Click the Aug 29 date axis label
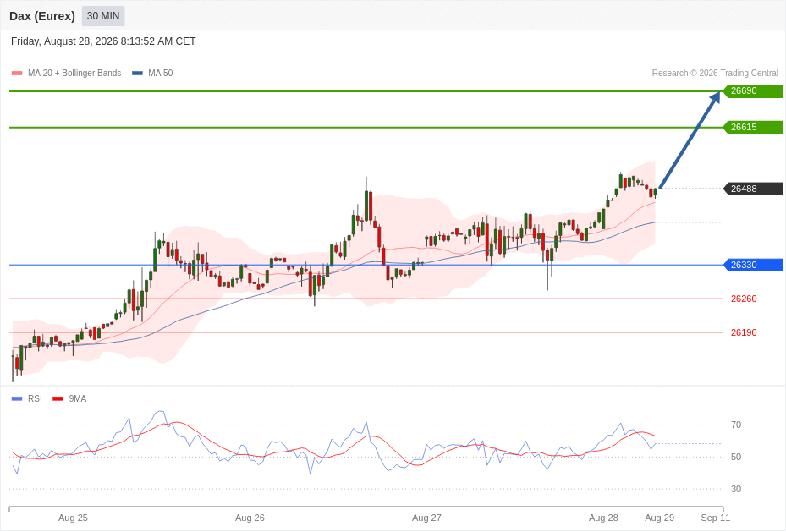This screenshot has width=786, height=532. [x=660, y=518]
